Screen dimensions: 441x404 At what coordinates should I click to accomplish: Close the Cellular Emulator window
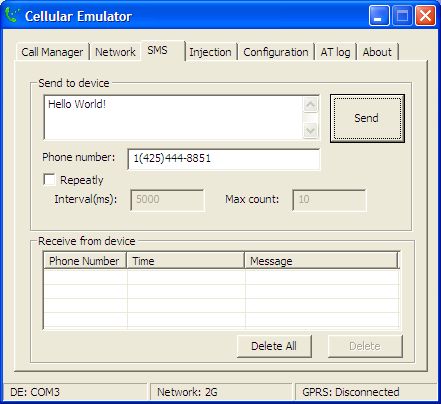425,16
